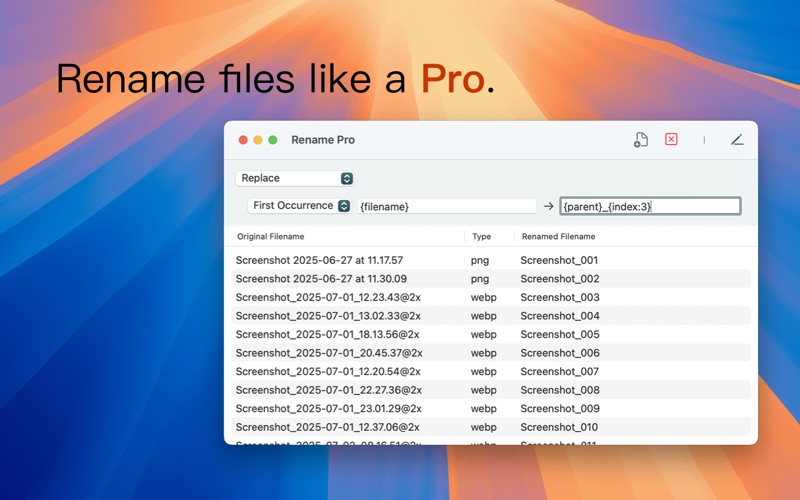Select file Screenshot_2025-07-01_20.45.37@2x

point(329,353)
